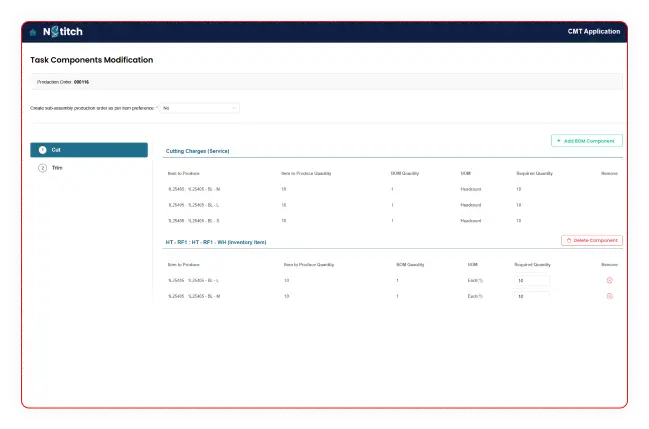Click BL - S item under Cutting Charges

click(193, 221)
